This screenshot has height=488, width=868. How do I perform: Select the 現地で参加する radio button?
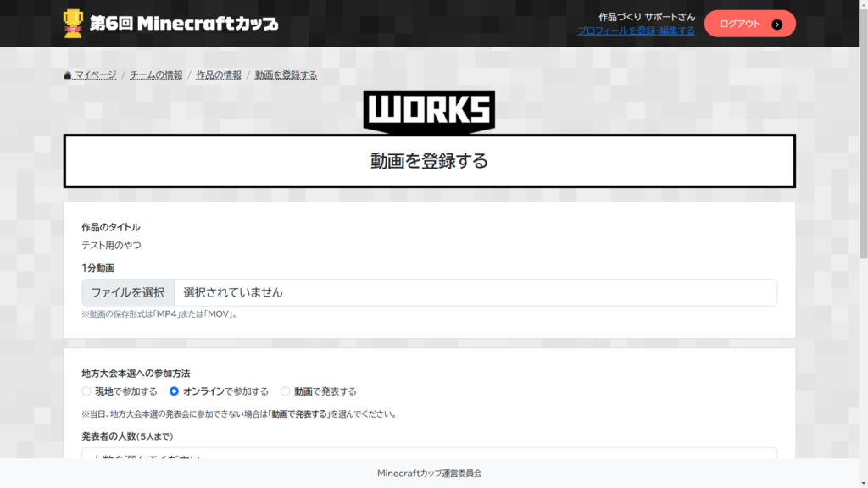tap(86, 391)
